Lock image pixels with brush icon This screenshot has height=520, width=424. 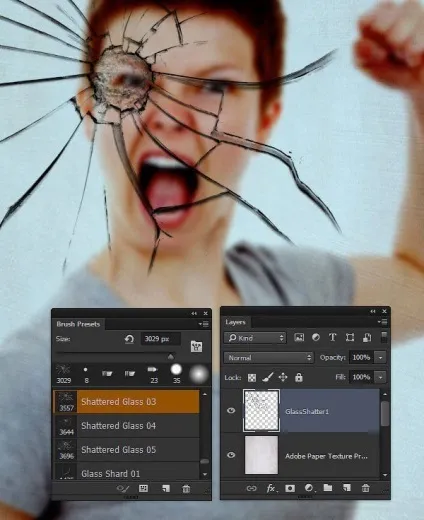[268, 377]
